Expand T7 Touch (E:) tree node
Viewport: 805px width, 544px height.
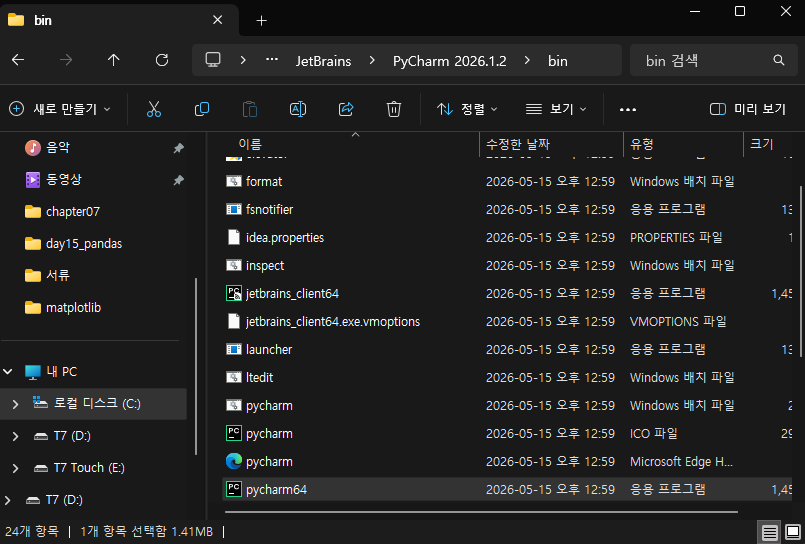(x=15, y=468)
